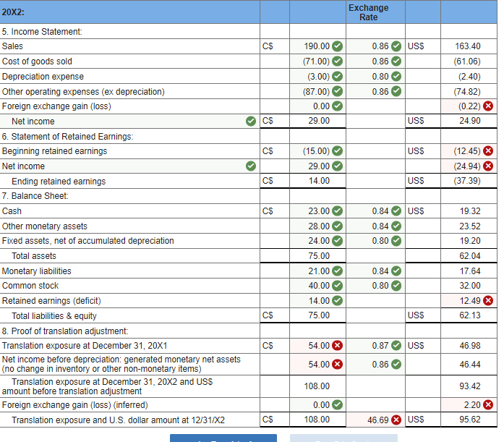Click red X next to 12.49
This screenshot has width=504, height=442.
(488, 300)
